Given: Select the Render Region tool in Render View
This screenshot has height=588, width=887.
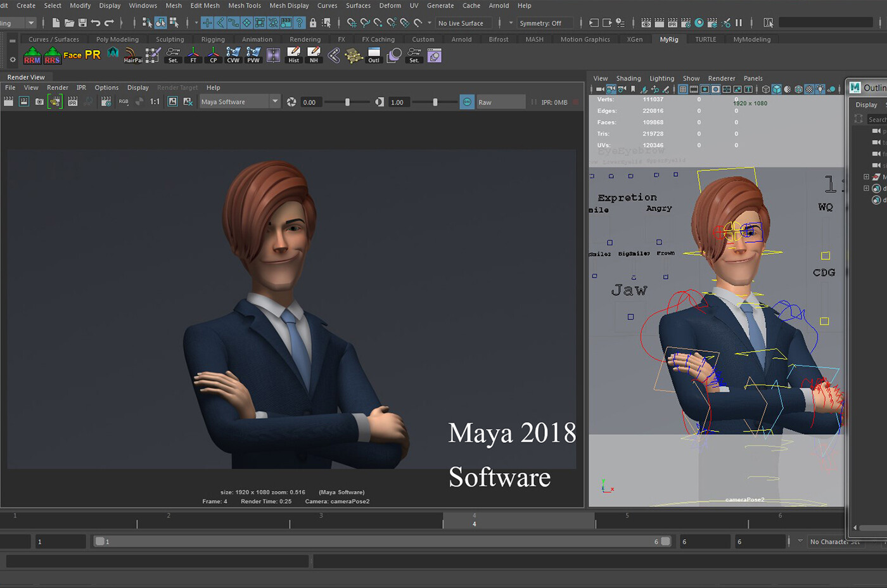Looking at the screenshot, I should pyautogui.click(x=56, y=101).
